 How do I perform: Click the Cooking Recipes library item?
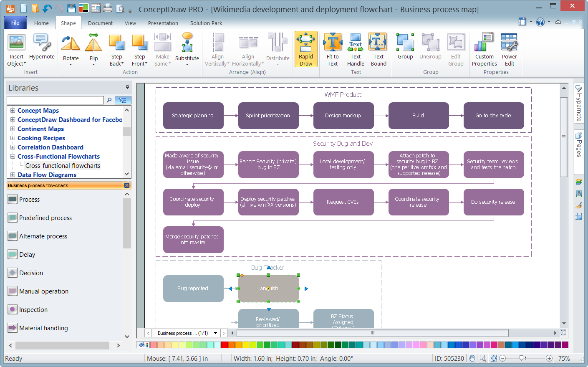pos(41,138)
